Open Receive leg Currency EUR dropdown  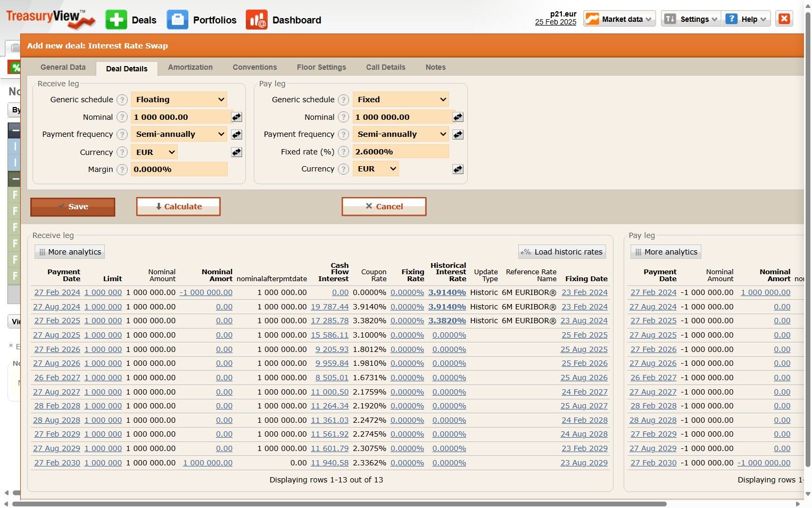[x=154, y=152]
